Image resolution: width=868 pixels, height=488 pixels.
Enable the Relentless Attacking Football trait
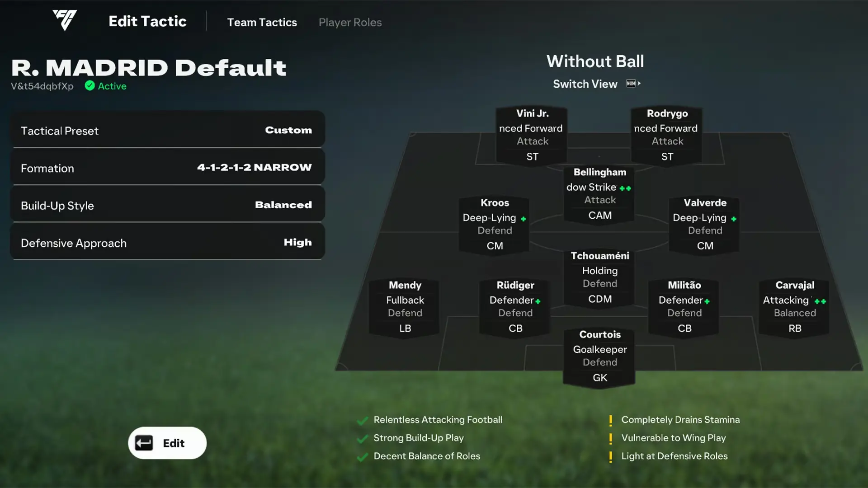[x=363, y=419]
